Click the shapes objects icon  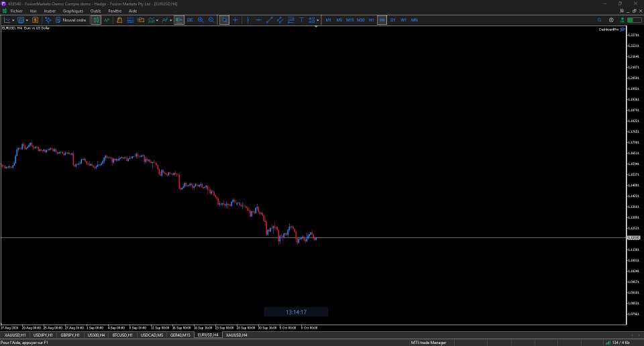click(x=312, y=19)
